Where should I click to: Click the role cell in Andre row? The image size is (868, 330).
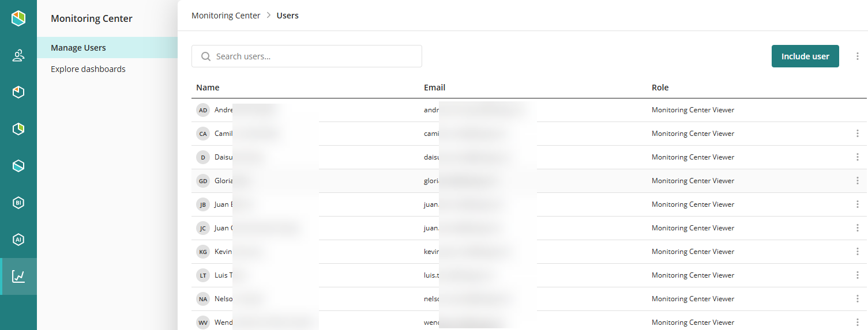coord(693,110)
